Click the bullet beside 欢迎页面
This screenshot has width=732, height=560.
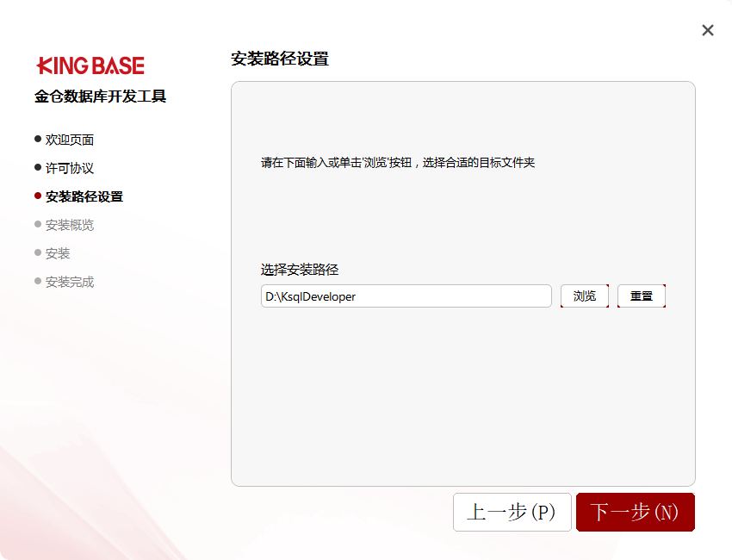click(x=38, y=139)
